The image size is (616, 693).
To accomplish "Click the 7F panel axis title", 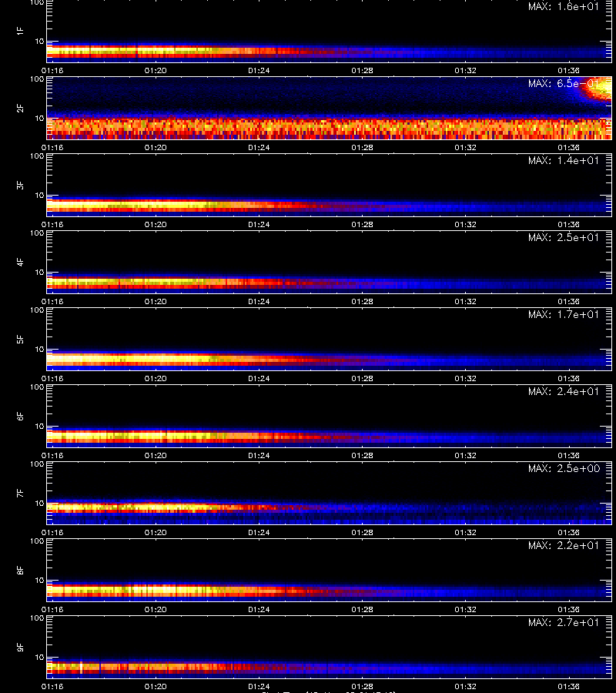I will [x=20, y=493].
